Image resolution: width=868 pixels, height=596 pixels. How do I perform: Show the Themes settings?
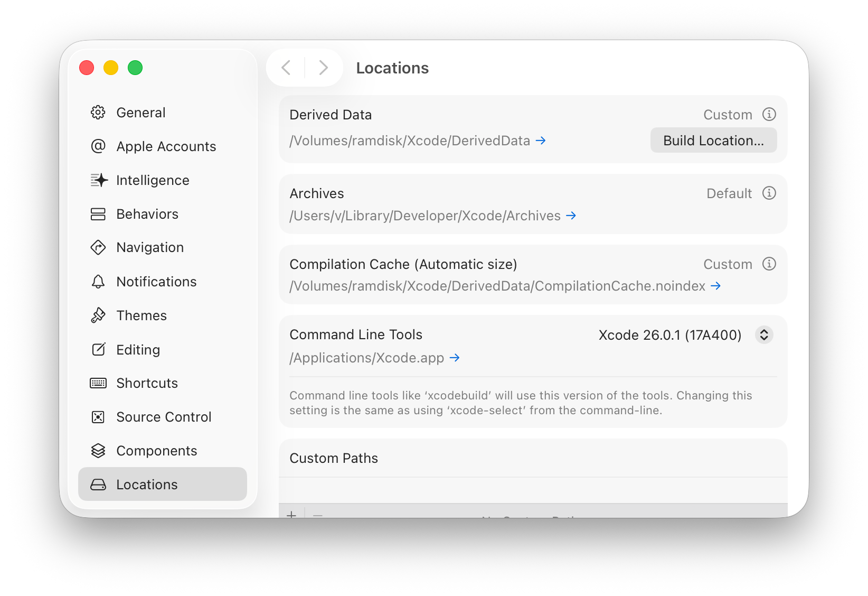pos(141,315)
